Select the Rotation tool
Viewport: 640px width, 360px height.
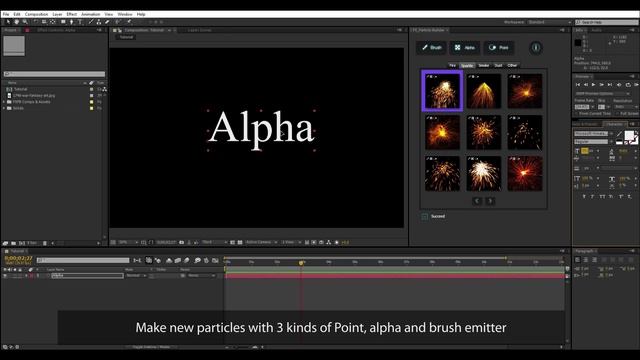(36, 22)
